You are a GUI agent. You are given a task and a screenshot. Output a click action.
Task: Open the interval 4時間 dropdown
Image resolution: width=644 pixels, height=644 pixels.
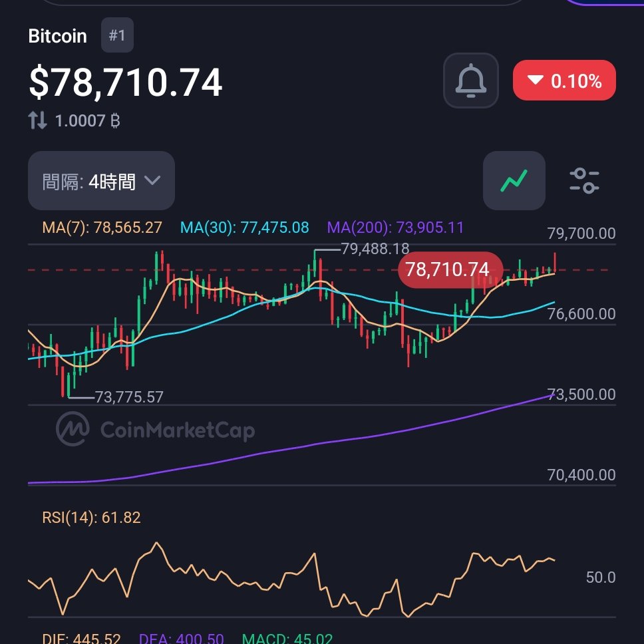pyautogui.click(x=101, y=181)
